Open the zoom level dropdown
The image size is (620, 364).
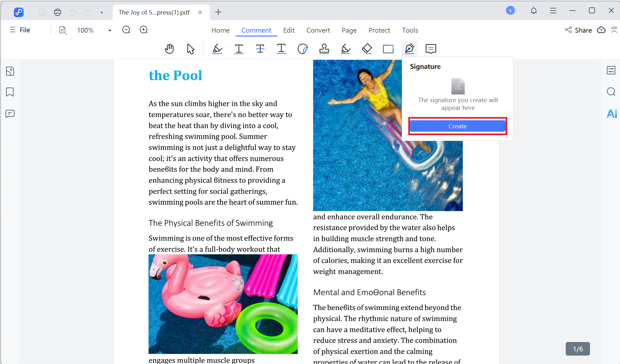(x=110, y=30)
